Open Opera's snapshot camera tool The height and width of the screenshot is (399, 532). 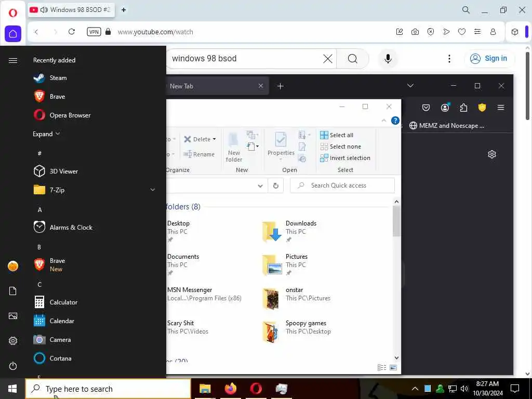pos(415,32)
